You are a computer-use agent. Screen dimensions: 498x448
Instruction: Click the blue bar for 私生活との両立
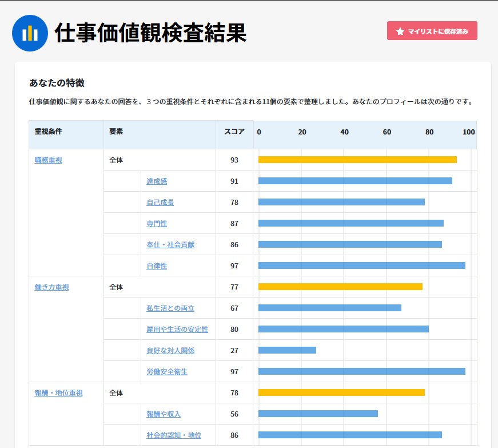[x=330, y=308]
